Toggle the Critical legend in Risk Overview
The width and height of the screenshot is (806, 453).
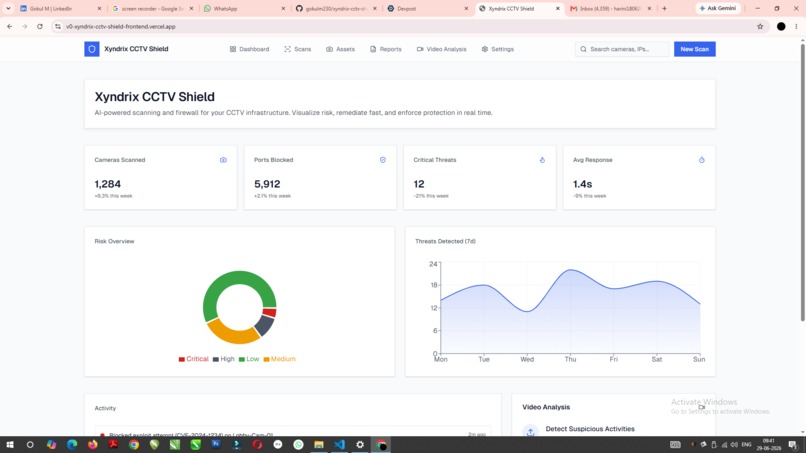[193, 359]
